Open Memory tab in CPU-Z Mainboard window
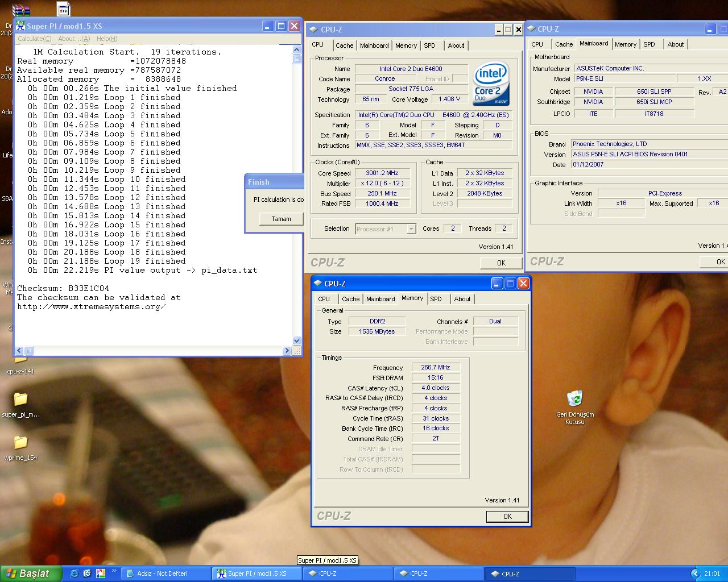 626,44
